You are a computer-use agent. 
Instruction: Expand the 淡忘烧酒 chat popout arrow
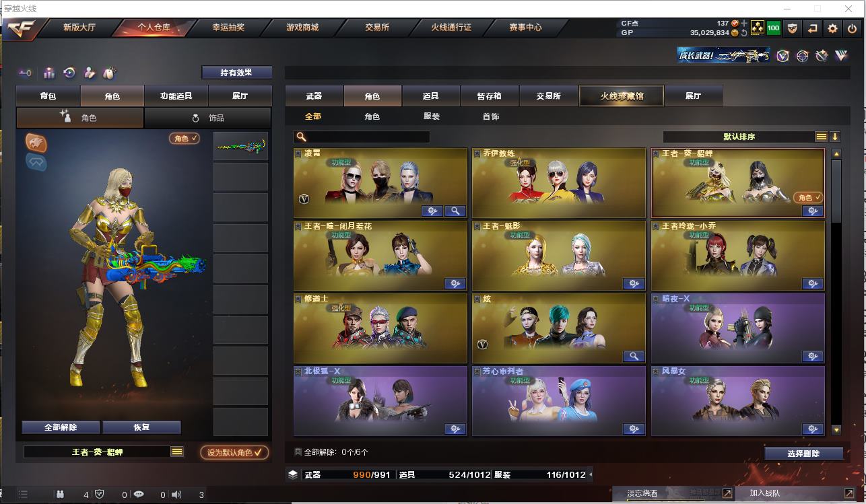pos(727,493)
